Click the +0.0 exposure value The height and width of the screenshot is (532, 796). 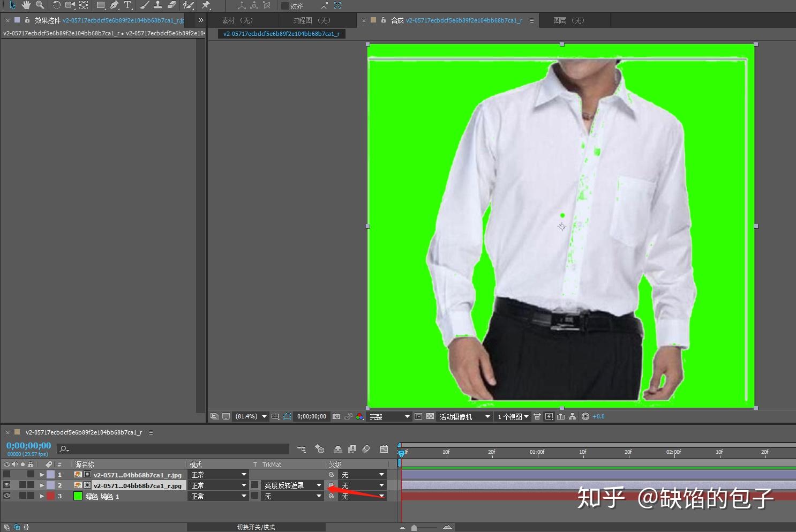point(598,416)
